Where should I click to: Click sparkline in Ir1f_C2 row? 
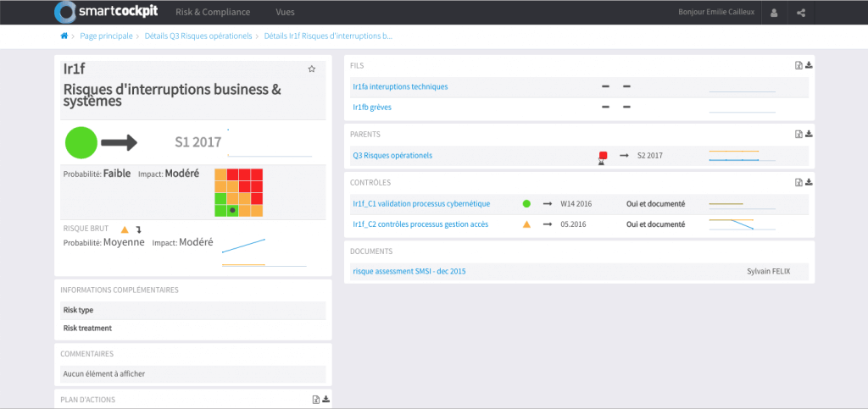[742, 224]
